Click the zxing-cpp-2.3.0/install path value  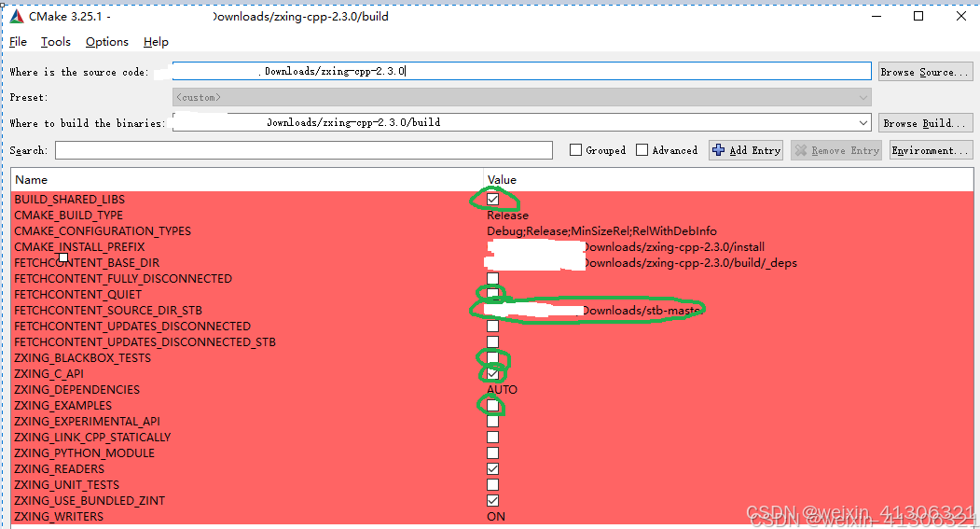tap(674, 247)
